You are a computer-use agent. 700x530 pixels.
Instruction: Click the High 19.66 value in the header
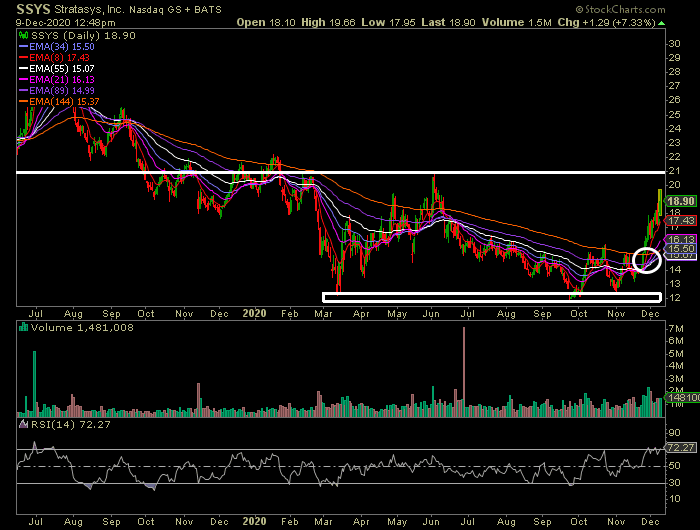(328, 22)
